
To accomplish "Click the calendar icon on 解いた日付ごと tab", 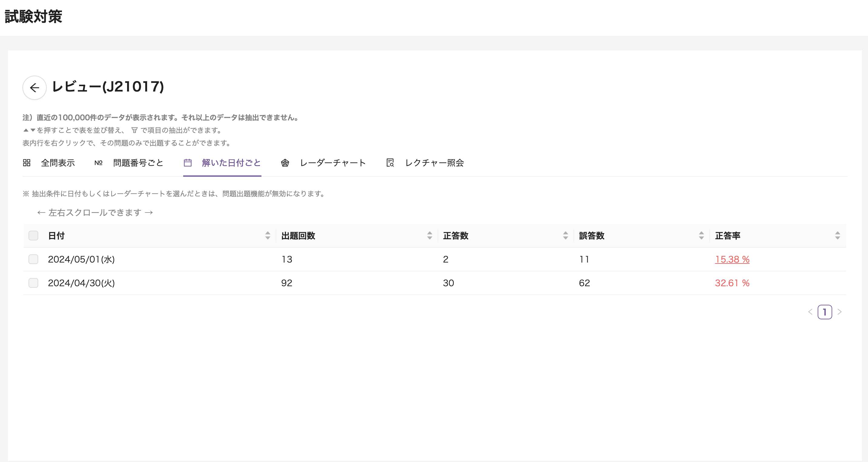I will [188, 163].
